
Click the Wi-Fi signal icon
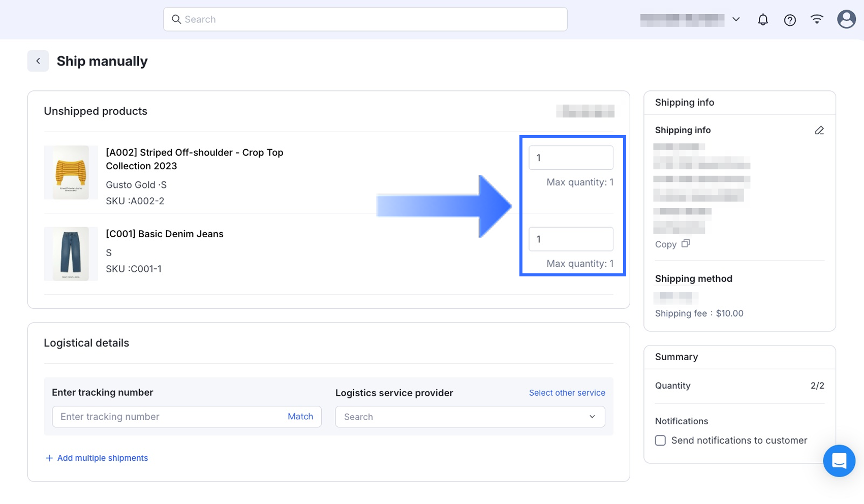817,19
